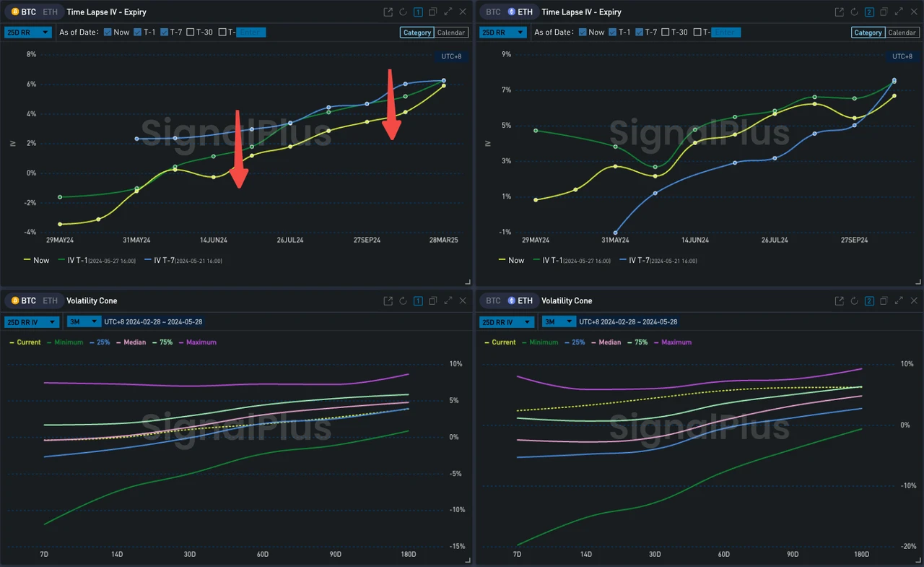
Task: Refresh the BTC Time Lapse IV chart
Action: click(x=403, y=12)
